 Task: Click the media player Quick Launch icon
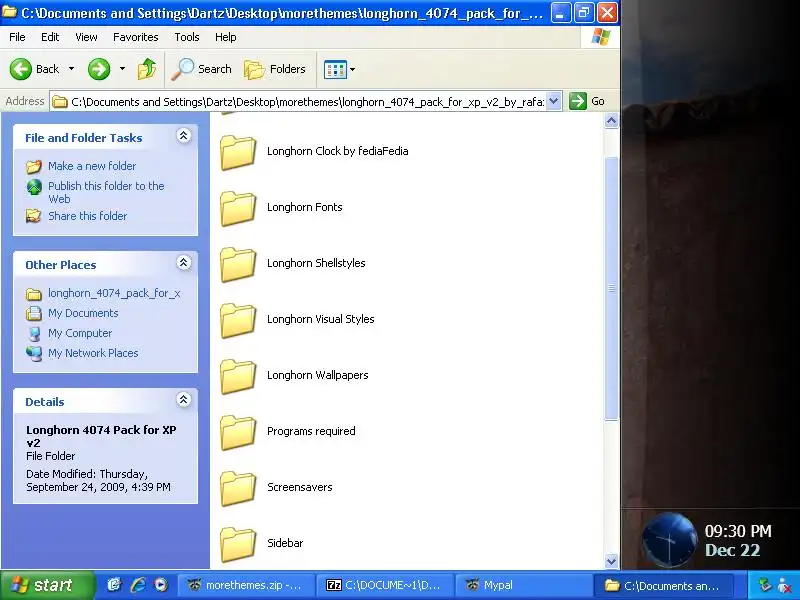tap(161, 585)
